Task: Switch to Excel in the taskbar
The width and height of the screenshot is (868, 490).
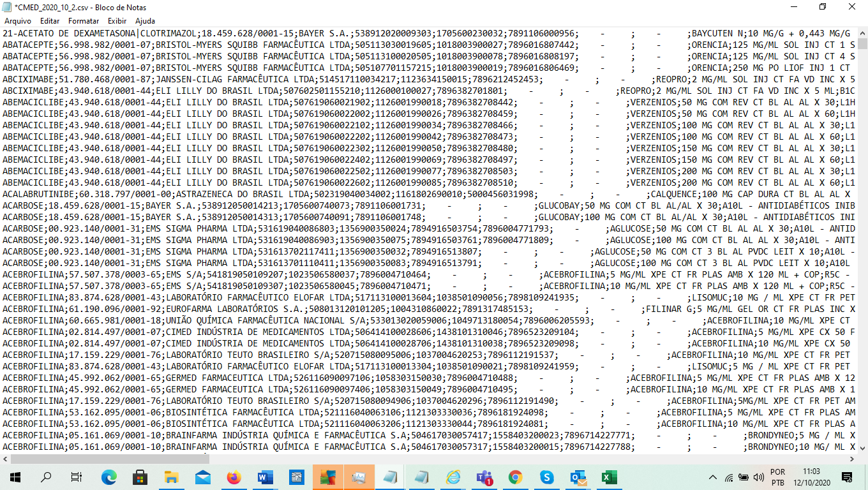Action: (610, 477)
